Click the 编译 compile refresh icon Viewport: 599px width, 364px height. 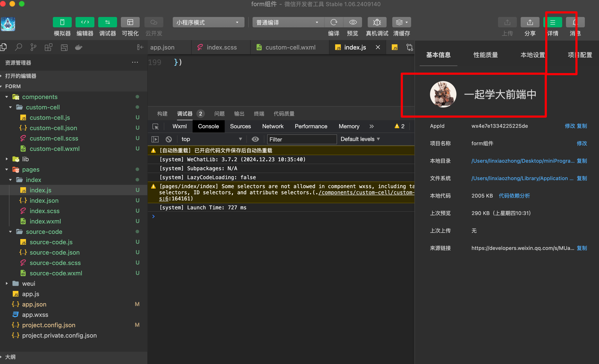coord(334,22)
